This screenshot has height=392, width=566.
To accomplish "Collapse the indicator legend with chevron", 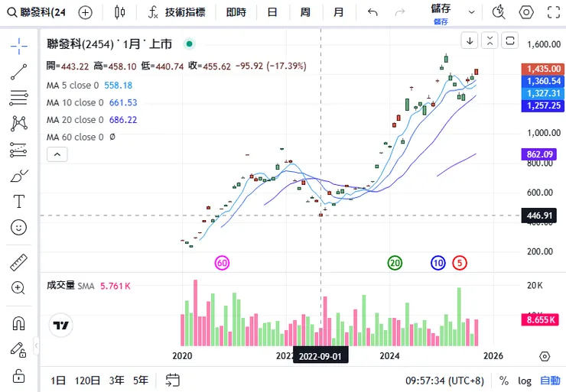I will click(x=57, y=154).
